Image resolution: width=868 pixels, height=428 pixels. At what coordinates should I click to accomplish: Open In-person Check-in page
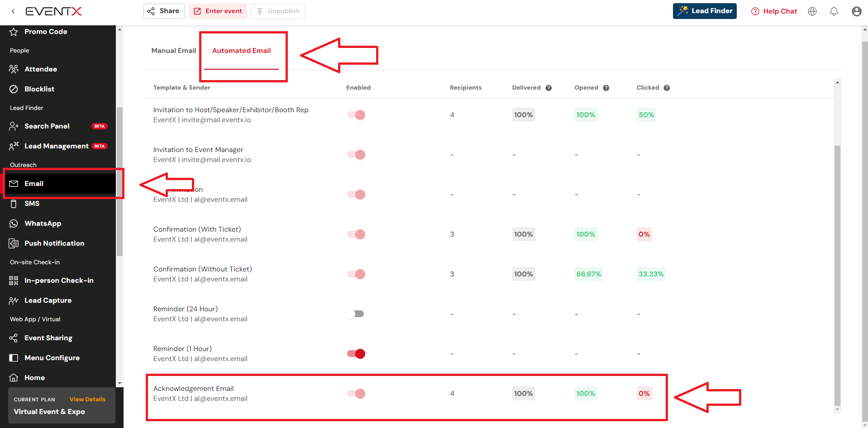point(58,281)
